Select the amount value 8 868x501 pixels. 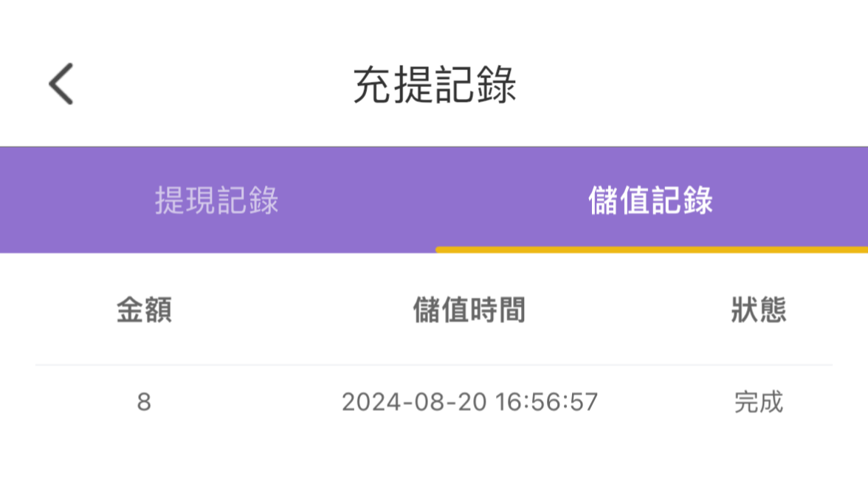point(144,403)
